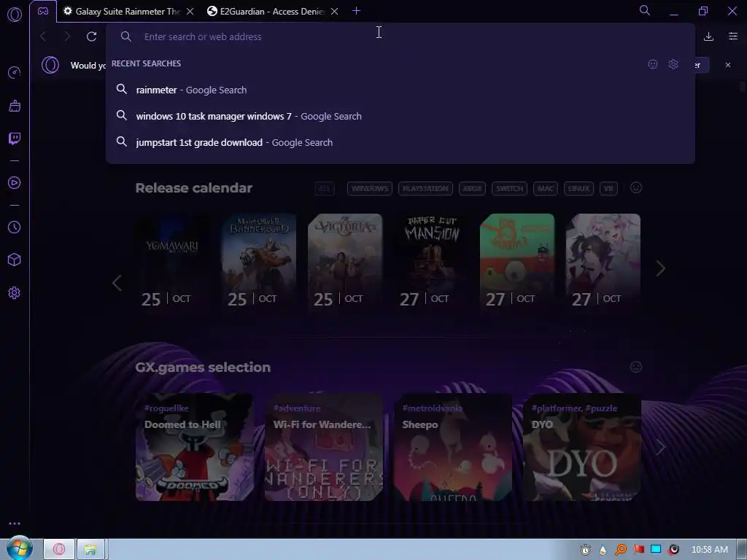This screenshot has width=747, height=560.
Task: Open GX Cleaner sidebar icon
Action: [15, 106]
